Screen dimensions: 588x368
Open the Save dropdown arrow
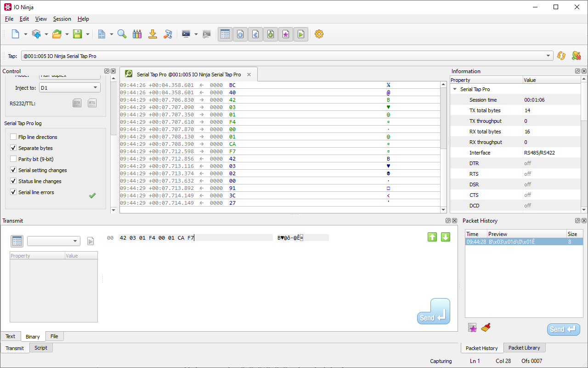click(x=87, y=34)
